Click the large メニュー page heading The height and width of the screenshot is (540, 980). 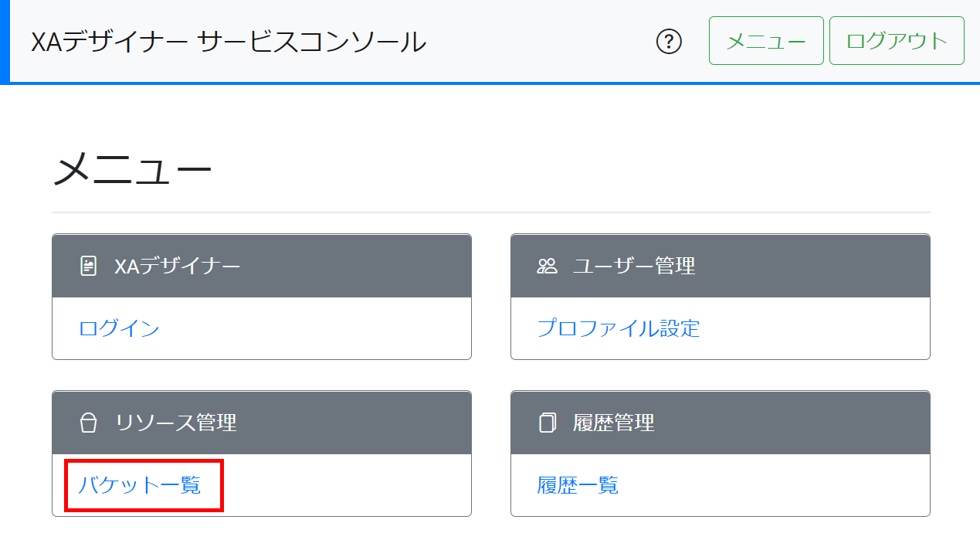132,170
